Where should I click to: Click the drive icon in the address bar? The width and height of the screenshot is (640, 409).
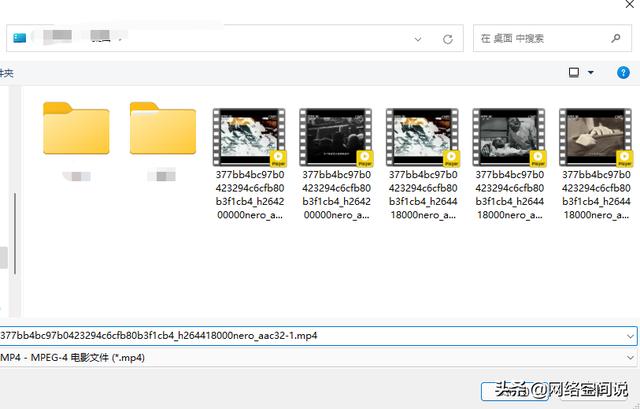[19, 38]
